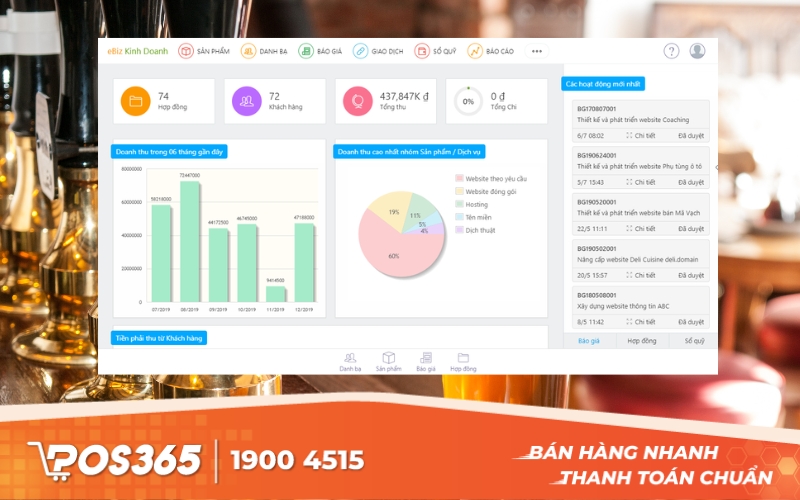This screenshot has height=500, width=800.
Task: Click the 08/2019 revenue bar
Action: (x=190, y=241)
